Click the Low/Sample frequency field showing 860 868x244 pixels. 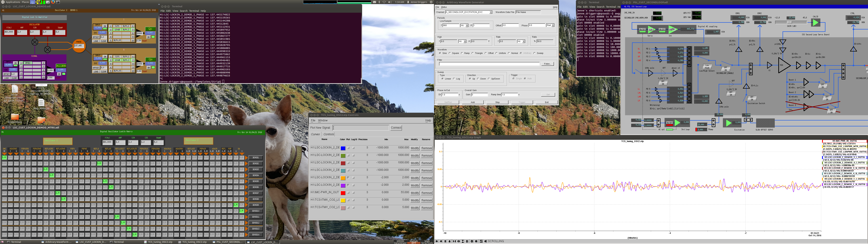451,25
